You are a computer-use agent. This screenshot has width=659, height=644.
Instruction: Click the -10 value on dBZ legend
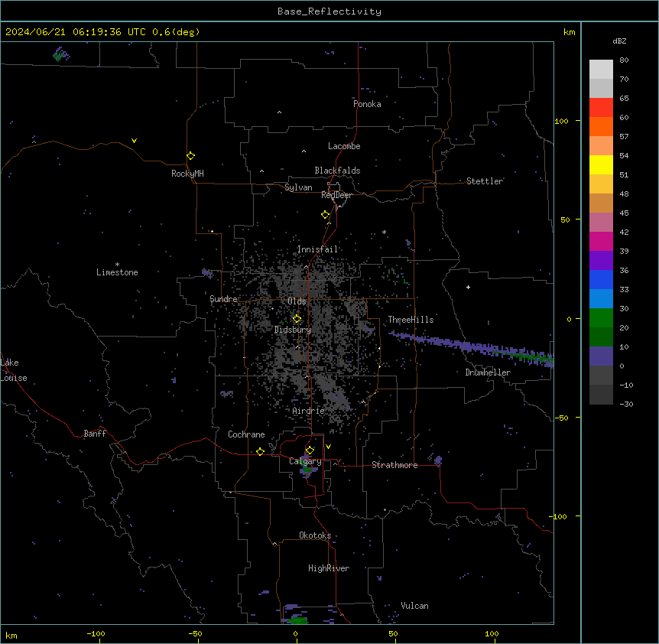click(x=626, y=385)
